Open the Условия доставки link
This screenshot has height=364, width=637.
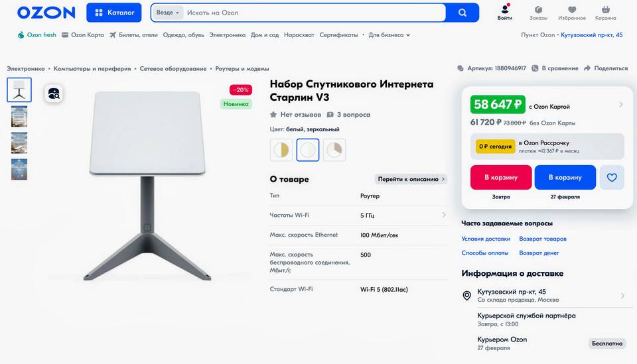point(486,239)
